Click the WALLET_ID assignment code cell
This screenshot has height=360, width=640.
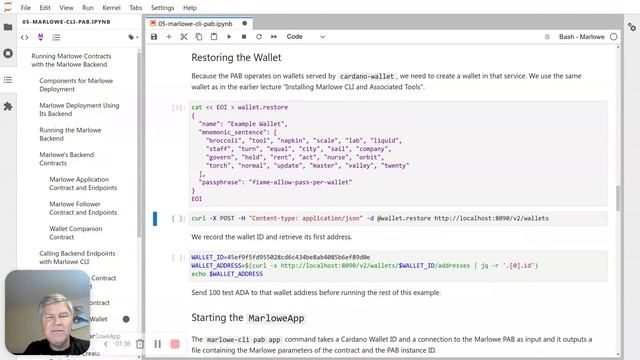pyautogui.click(x=398, y=266)
